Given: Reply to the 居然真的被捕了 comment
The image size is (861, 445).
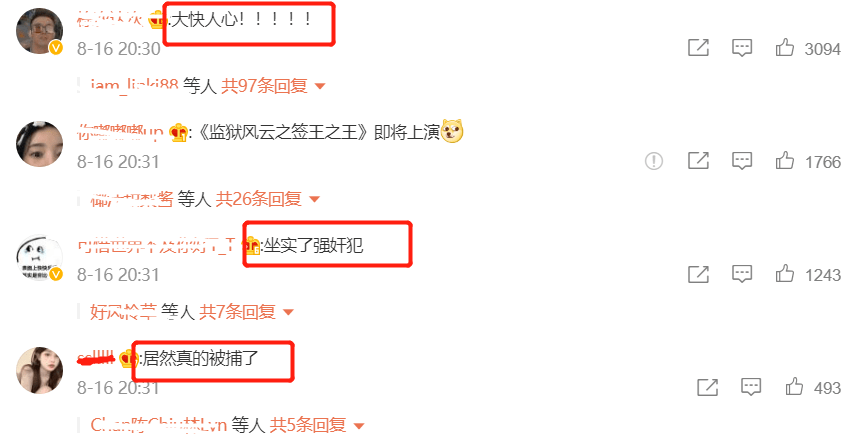Looking at the screenshot, I should 751,387.
